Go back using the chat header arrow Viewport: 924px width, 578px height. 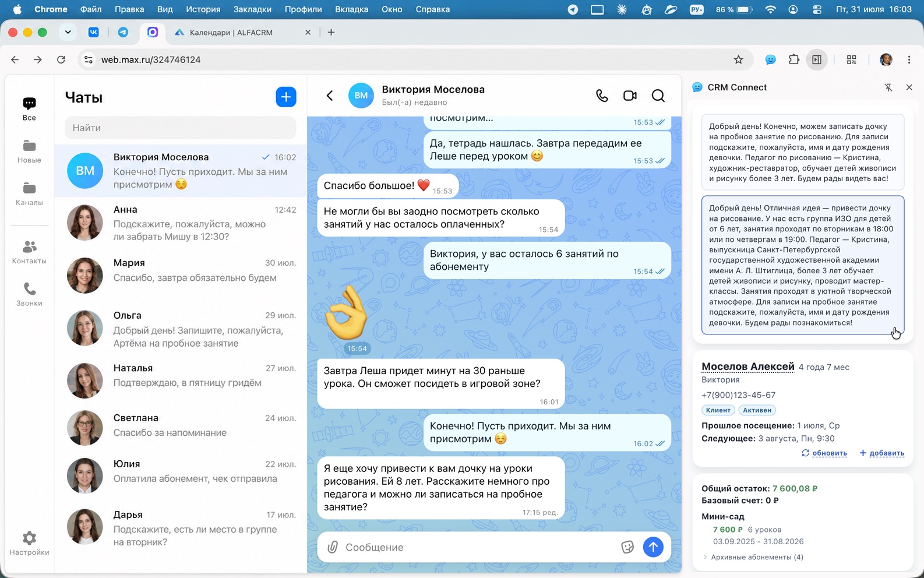[330, 96]
